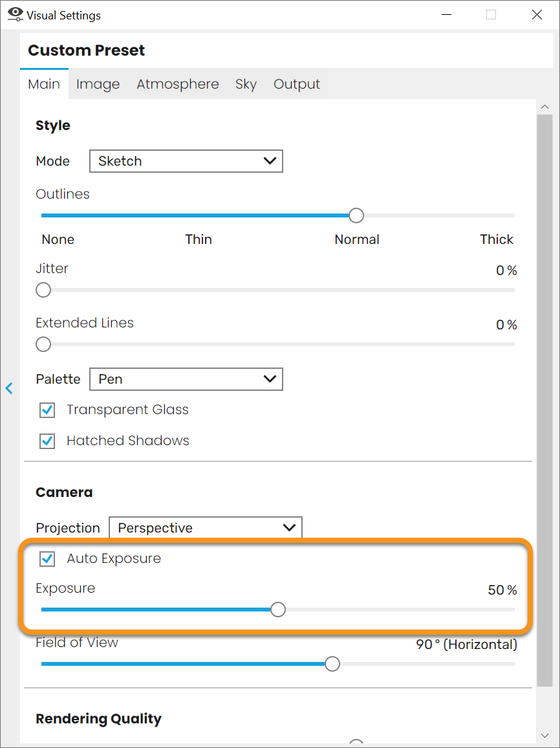Click the vertical scrollbar track

coord(545,401)
